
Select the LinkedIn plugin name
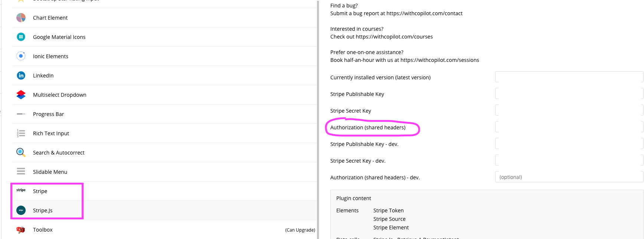pyautogui.click(x=43, y=76)
